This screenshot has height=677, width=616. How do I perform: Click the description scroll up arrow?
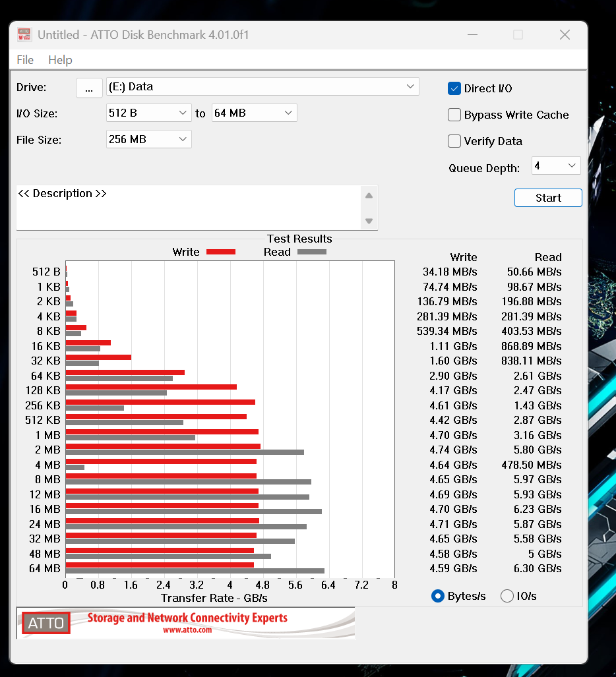(369, 196)
